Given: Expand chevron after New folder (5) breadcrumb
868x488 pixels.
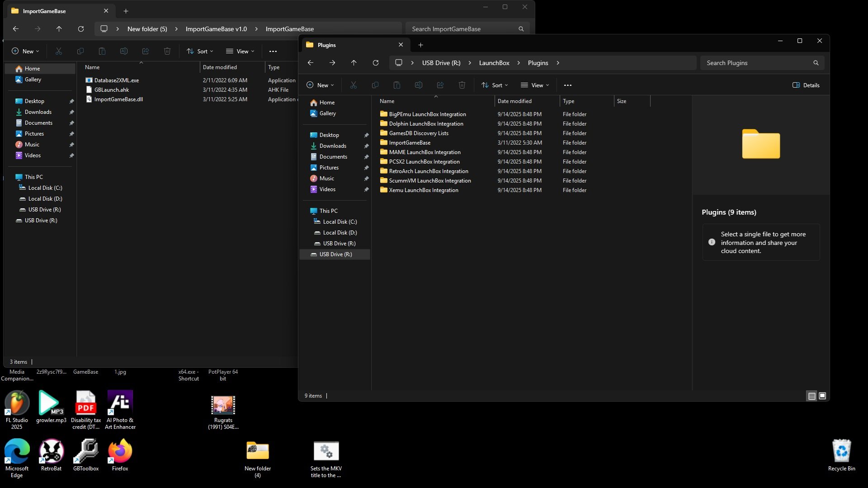Looking at the screenshot, I should [176, 29].
